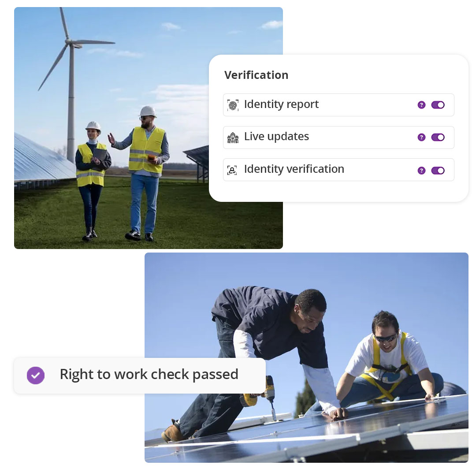Disable the Identity report toggle
The width and height of the screenshot is (476, 476).
click(x=438, y=105)
